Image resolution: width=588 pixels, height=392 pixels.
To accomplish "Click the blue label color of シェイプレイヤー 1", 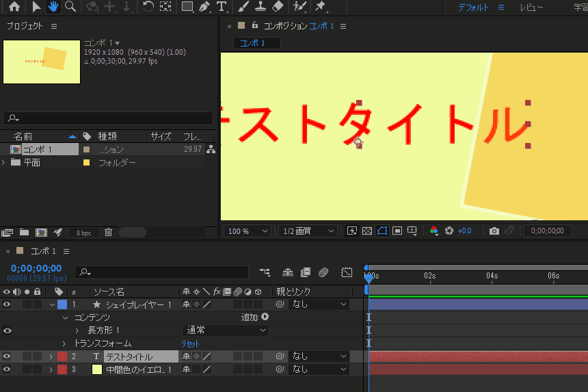I will 62,304.
